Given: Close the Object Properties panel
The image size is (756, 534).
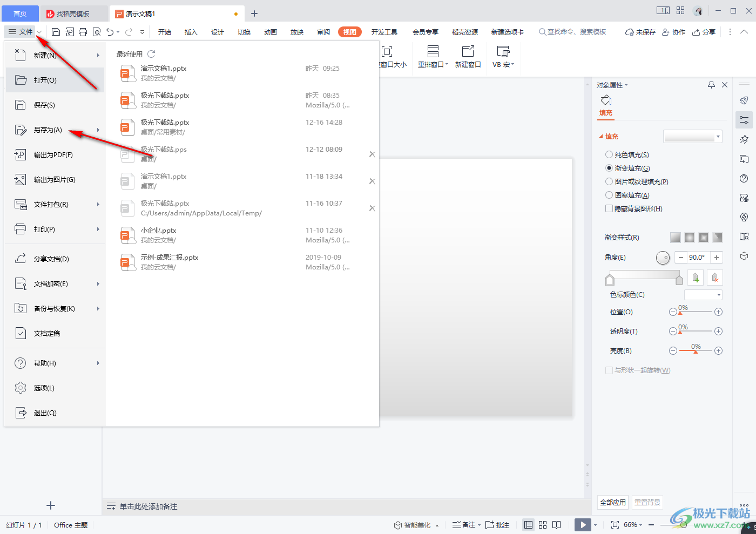Looking at the screenshot, I should pos(725,85).
